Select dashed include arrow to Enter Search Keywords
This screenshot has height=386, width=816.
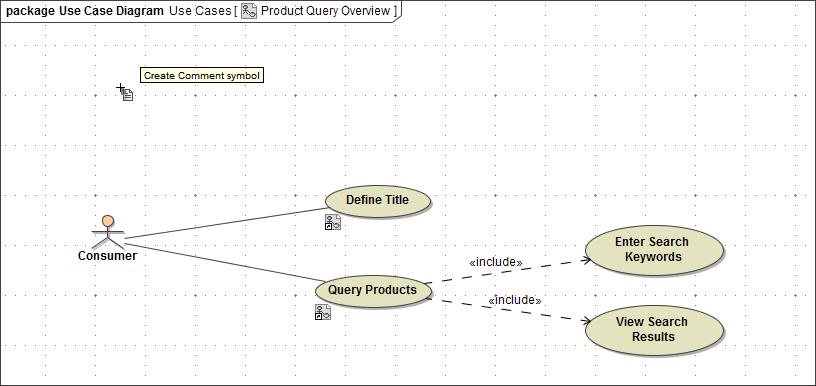[507, 271]
